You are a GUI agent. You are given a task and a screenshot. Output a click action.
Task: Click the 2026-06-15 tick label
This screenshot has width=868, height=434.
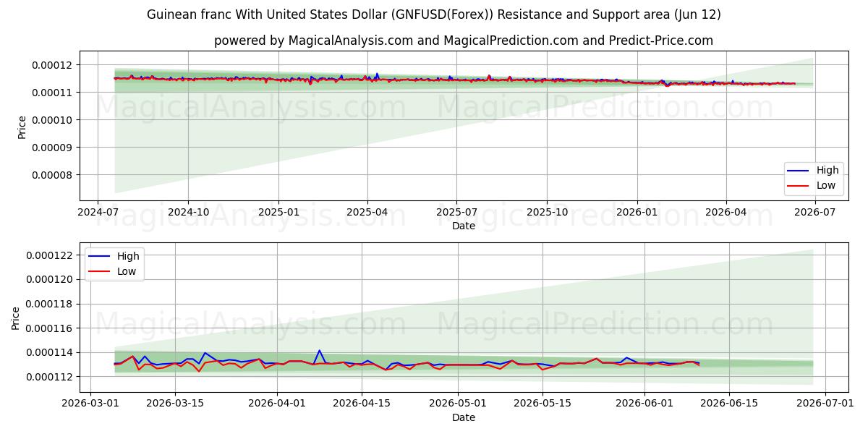[x=729, y=404]
